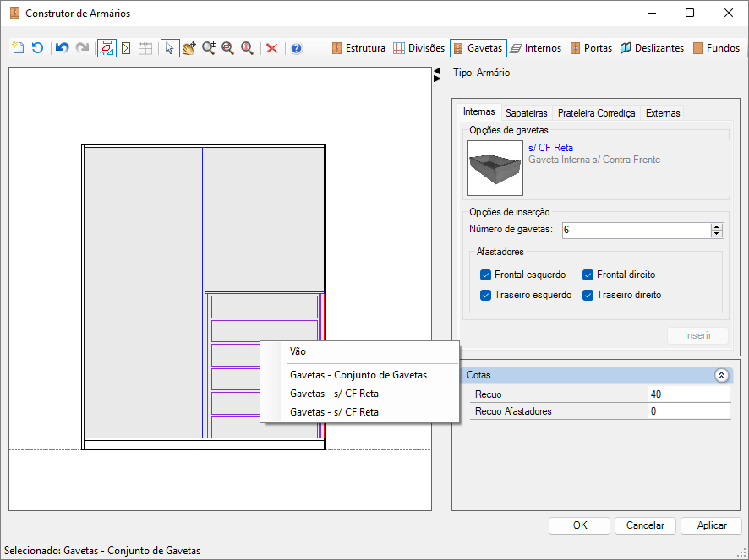Click the blue Reload icon
This screenshot has height=560, width=749.
37,48
